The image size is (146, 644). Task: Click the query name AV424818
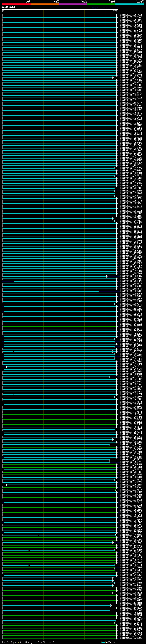[x=8, y=8]
